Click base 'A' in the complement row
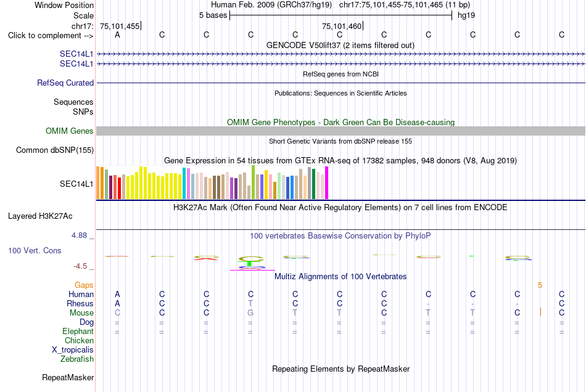 117,35
